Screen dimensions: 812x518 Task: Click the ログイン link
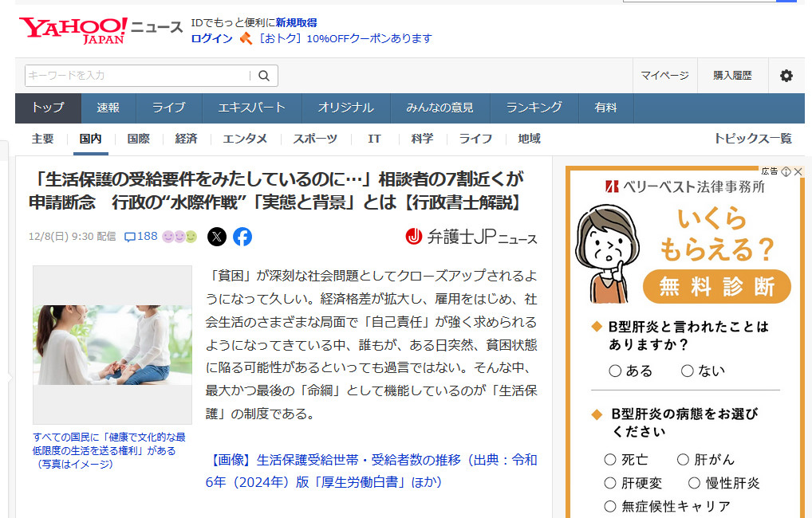click(x=211, y=38)
